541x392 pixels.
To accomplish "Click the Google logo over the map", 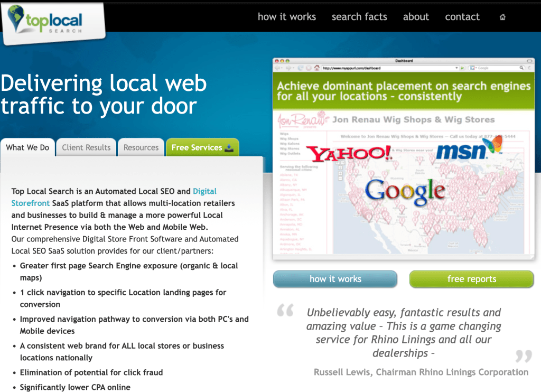I will tap(406, 190).
